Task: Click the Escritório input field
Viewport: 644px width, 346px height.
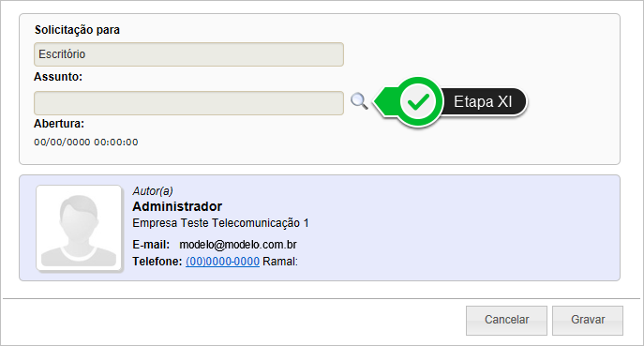Action: (x=189, y=54)
